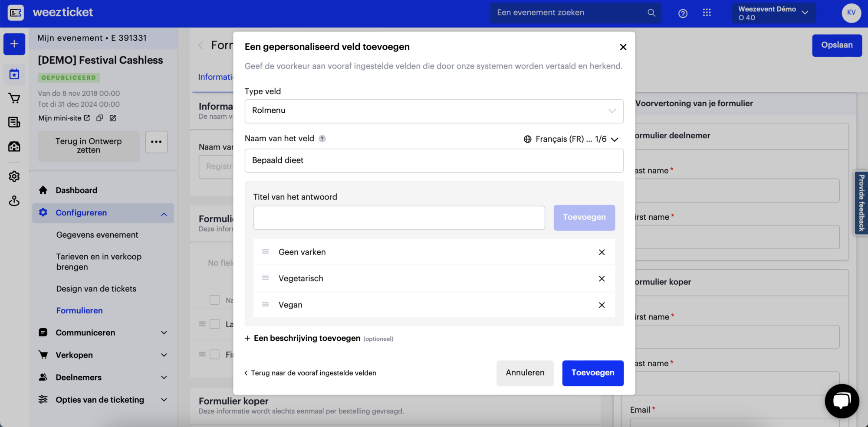Viewport: 868px width, 427px height.
Task: Select the Formulieren menu item
Action: (79, 310)
